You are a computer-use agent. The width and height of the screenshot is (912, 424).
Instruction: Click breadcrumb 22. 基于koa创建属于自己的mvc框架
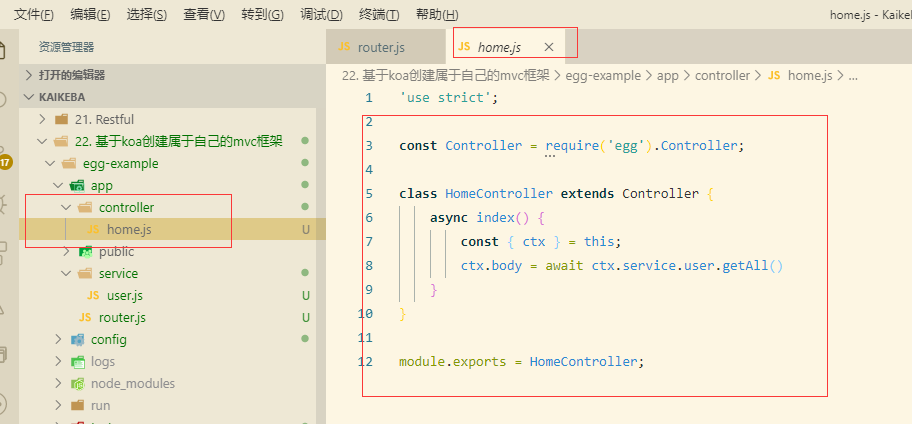446,76
